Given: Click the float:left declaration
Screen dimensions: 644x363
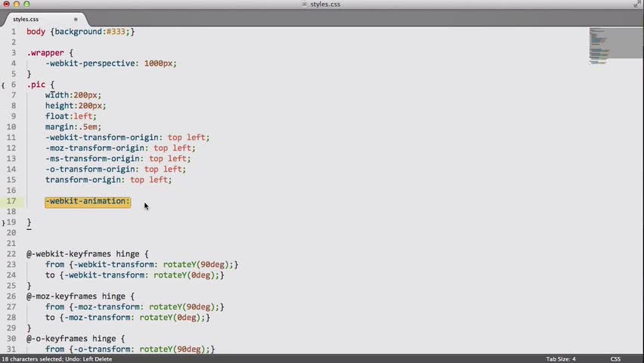Looking at the screenshot, I should click(70, 116).
